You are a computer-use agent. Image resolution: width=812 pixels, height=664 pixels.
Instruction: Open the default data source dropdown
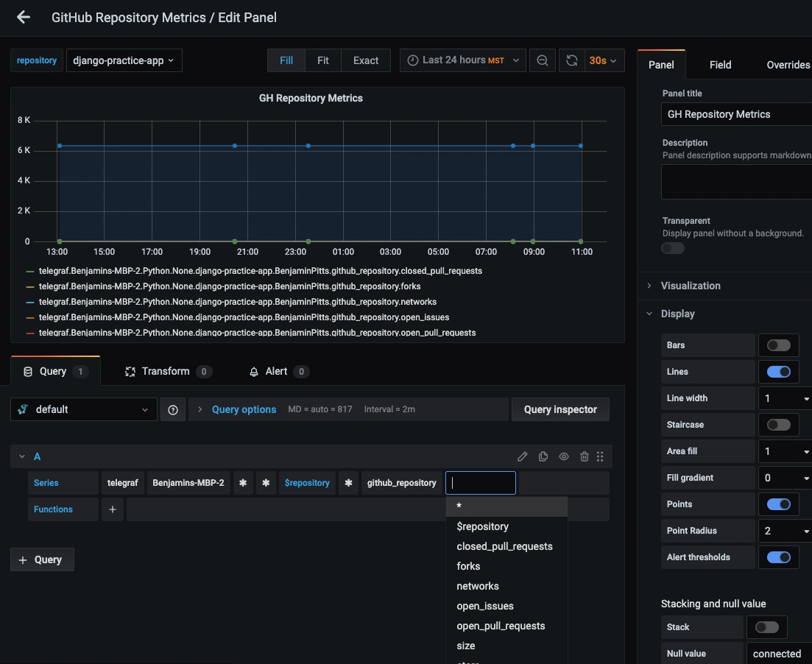pos(84,410)
